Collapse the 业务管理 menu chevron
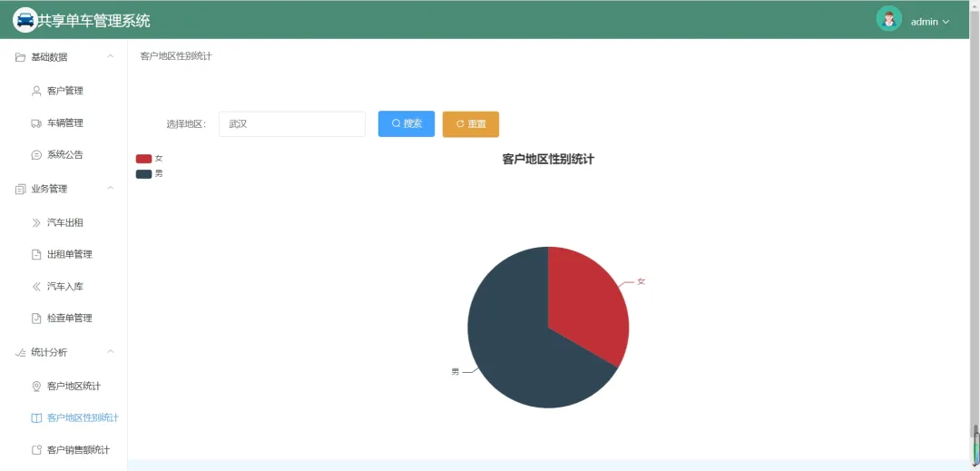This screenshot has height=471, width=980. tap(111, 188)
